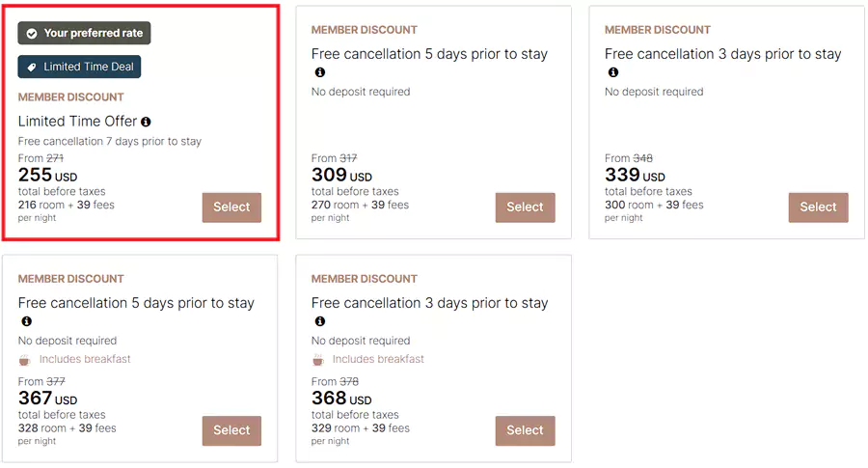This screenshot has height=468, width=868.
Task: Select the 368 USD breakfast rate
Action: (x=525, y=430)
